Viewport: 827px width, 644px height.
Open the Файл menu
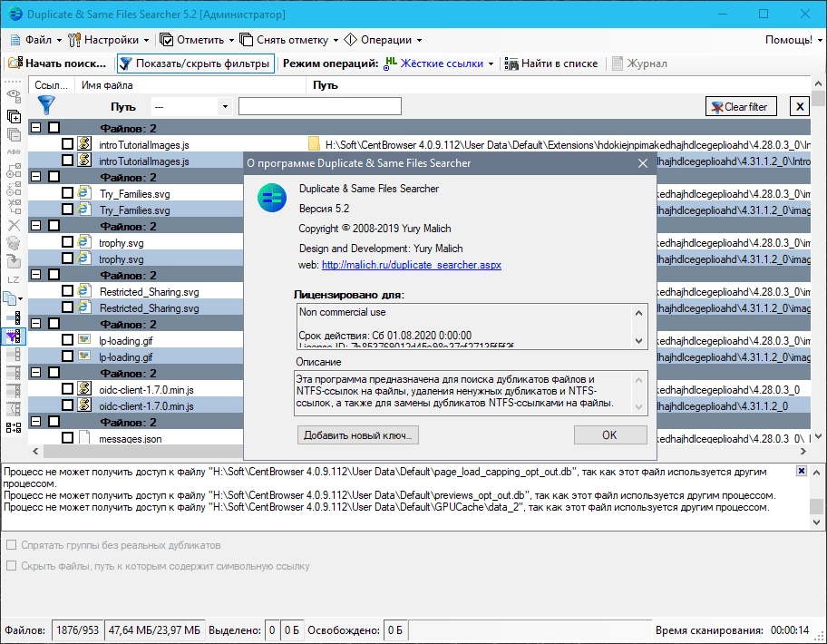click(x=36, y=40)
